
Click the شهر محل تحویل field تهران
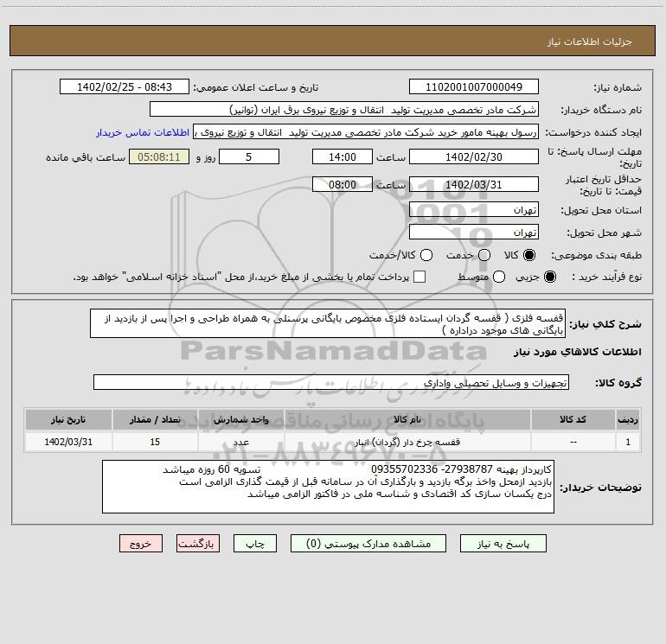click(x=474, y=233)
